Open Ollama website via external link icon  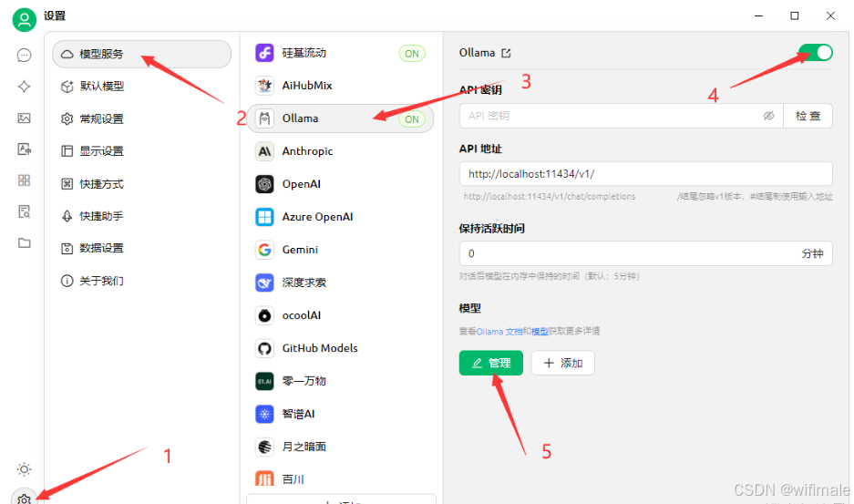pos(506,53)
